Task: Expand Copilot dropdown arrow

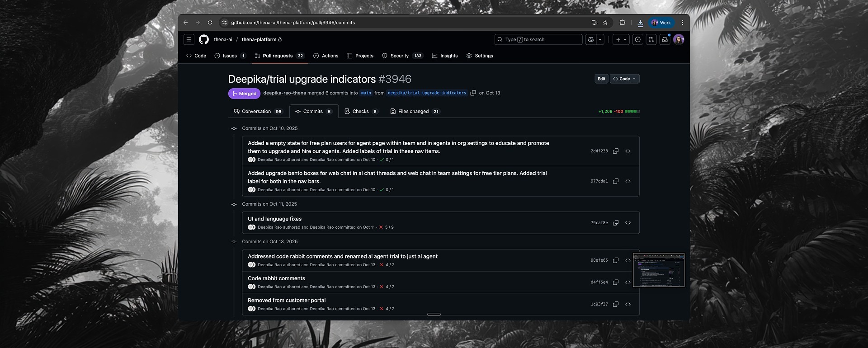Action: (x=600, y=40)
